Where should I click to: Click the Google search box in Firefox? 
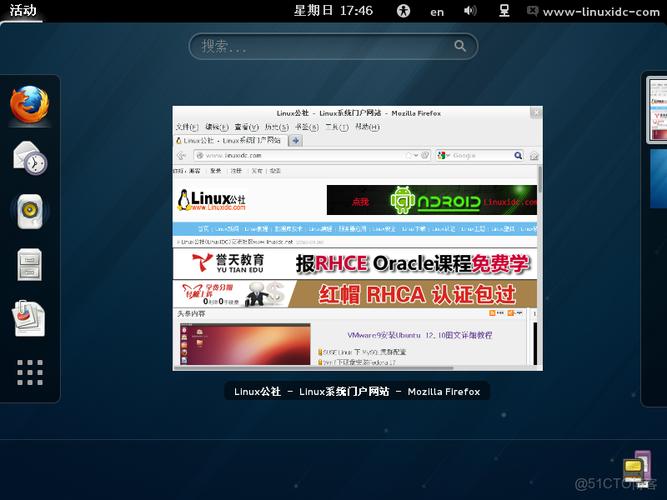point(481,156)
